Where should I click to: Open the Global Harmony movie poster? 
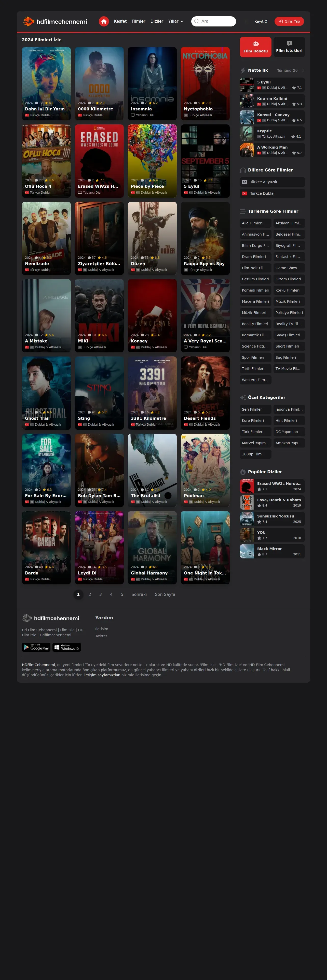152,548
